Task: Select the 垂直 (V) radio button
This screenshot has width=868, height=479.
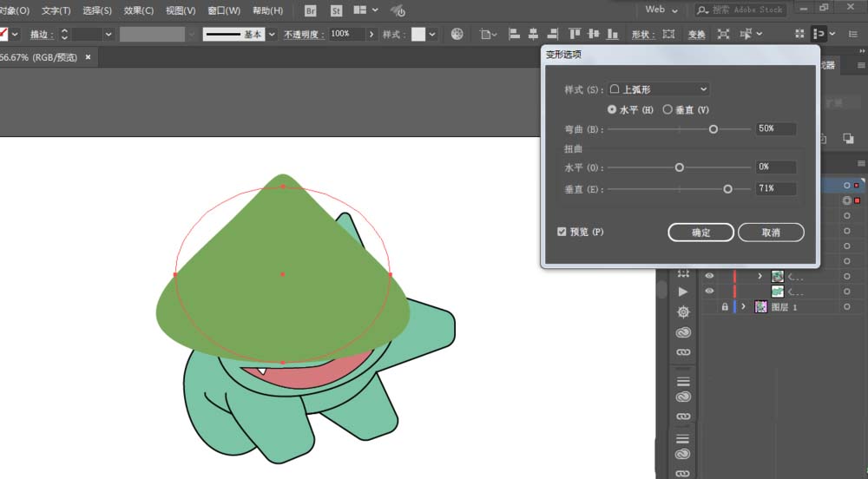Action: pos(667,109)
